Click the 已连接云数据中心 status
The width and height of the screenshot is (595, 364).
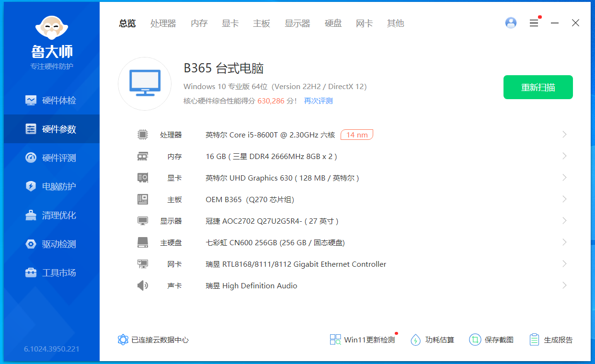pos(153,340)
